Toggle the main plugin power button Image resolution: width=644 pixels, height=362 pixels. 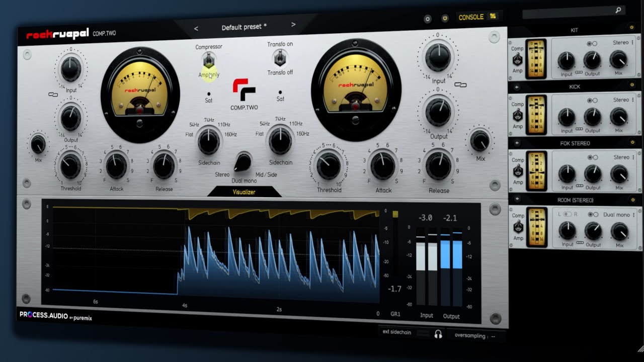click(x=445, y=18)
